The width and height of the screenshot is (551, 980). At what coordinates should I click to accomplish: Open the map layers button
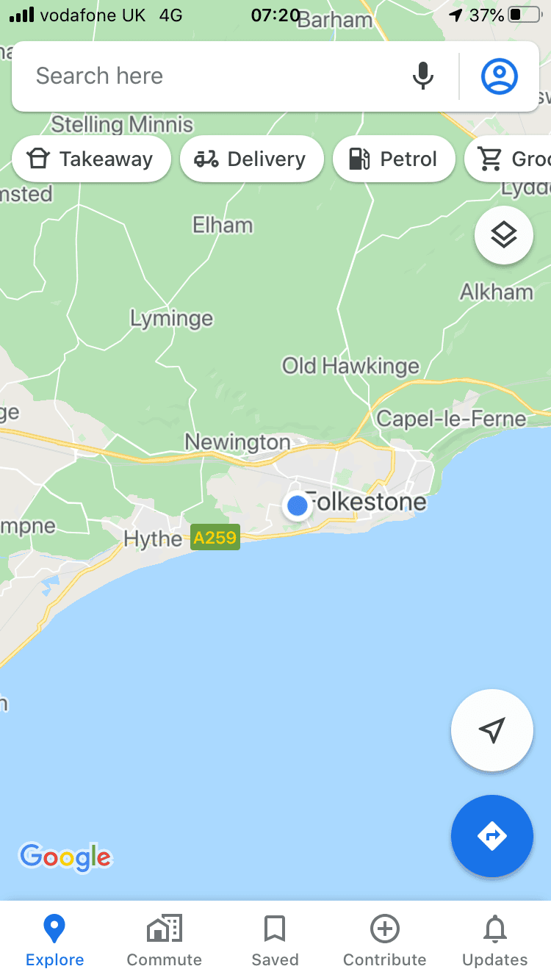pyautogui.click(x=504, y=235)
